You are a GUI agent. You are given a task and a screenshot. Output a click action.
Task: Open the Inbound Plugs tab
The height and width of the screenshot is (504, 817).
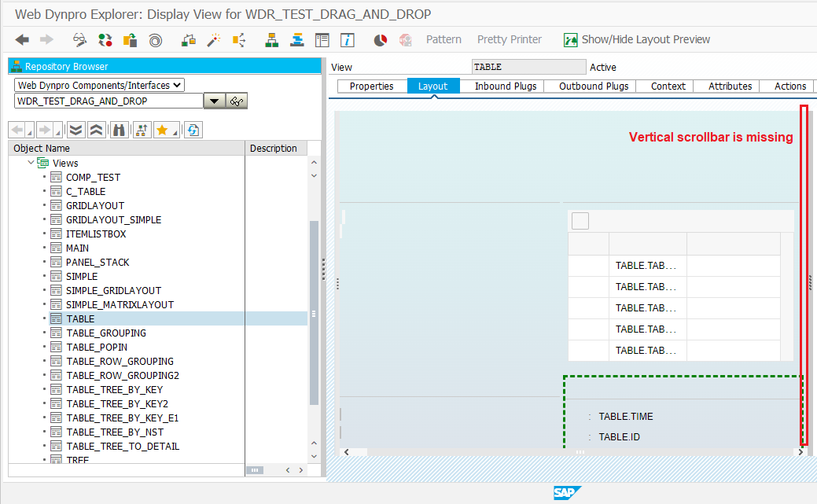click(506, 86)
